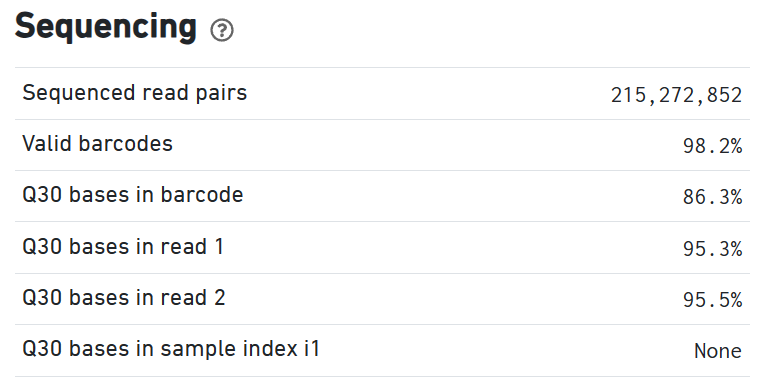Screen dimensions: 770x386
Task: Click divider line directly under Sequencing heading
Action: click(382, 68)
